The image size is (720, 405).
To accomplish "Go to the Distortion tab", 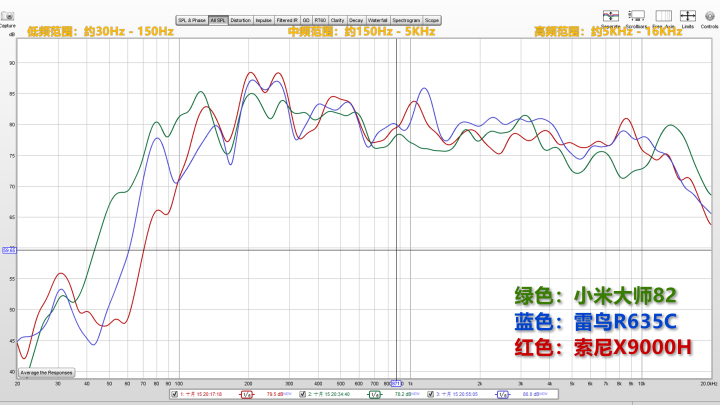I will click(x=240, y=20).
